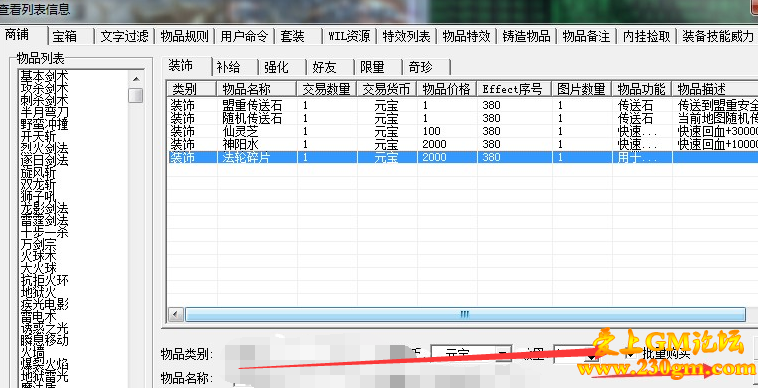Select 万剑宗 in the item list
Screen dimensions: 762x388
click(x=38, y=244)
